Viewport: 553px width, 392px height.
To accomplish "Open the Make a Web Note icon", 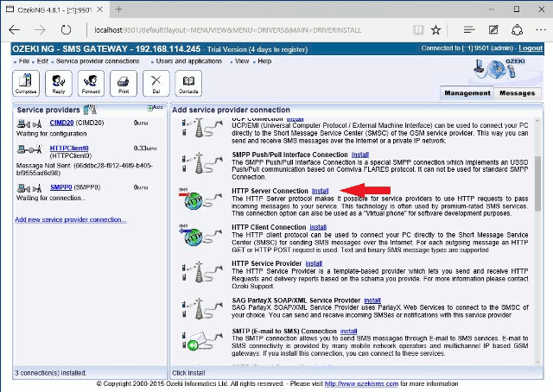I will pos(493,30).
